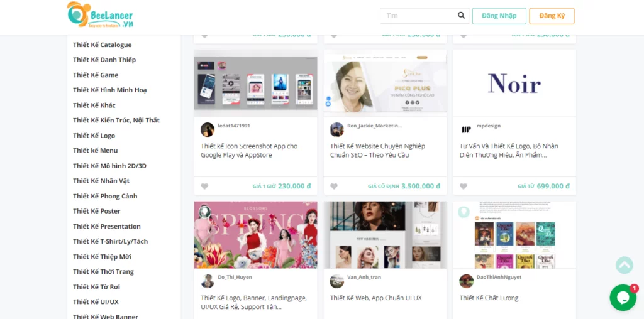Select Thiết Kế Game category
Viewport: 644px width, 319px height.
96,75
